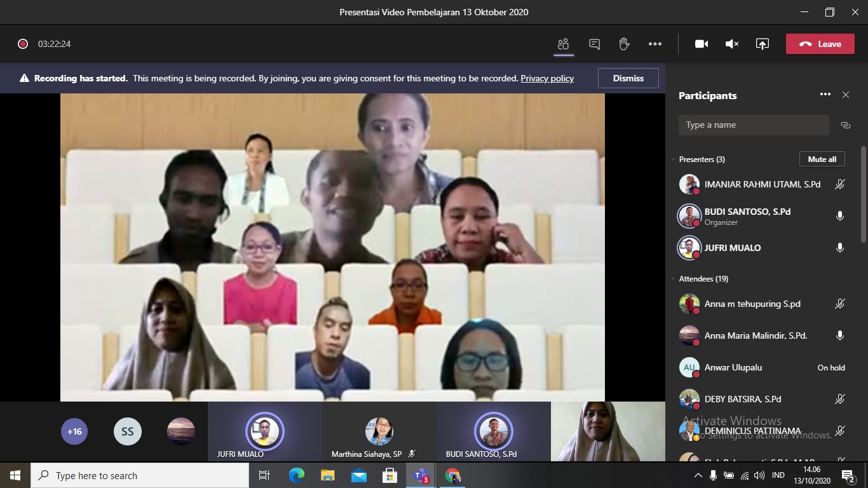The image size is (868, 488).
Task: Open volume control tray icon
Action: click(760, 475)
